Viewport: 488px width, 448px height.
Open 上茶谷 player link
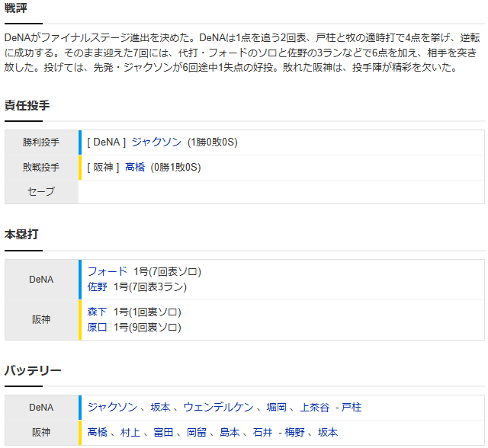click(315, 407)
